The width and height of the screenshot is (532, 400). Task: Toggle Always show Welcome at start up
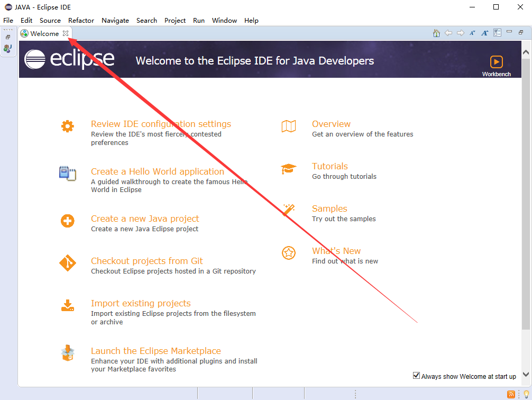pos(416,375)
